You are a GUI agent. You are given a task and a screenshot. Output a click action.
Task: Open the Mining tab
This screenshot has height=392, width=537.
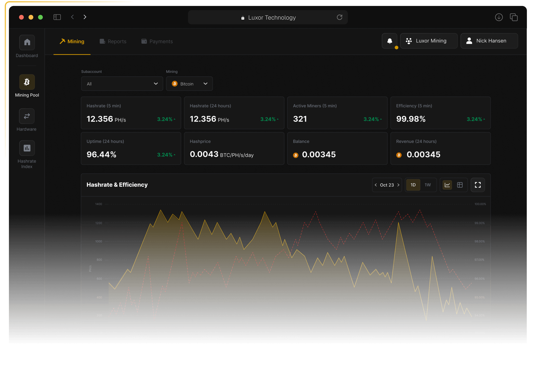click(72, 41)
